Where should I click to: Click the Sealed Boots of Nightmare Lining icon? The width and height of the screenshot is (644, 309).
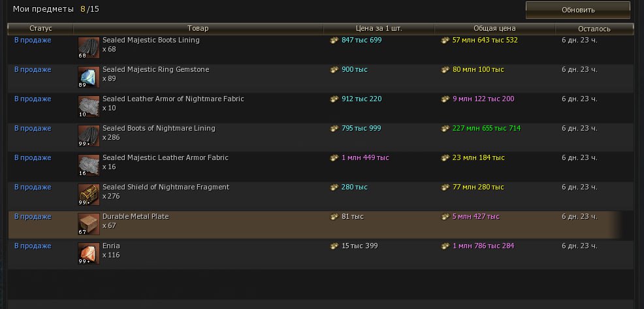[x=88, y=136]
